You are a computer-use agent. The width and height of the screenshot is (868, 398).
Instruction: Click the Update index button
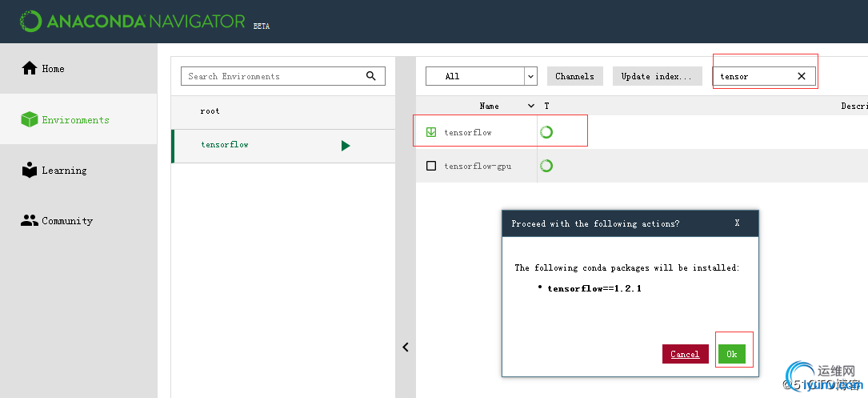tap(657, 76)
